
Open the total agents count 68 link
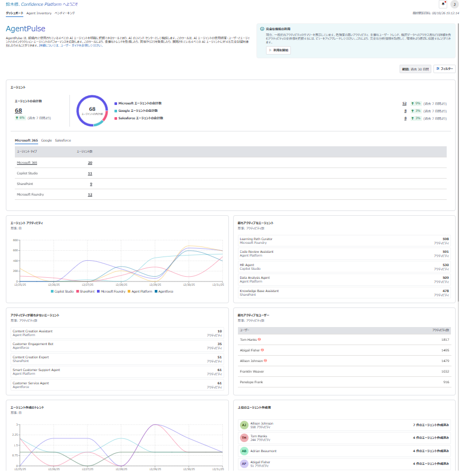[x=19, y=110]
